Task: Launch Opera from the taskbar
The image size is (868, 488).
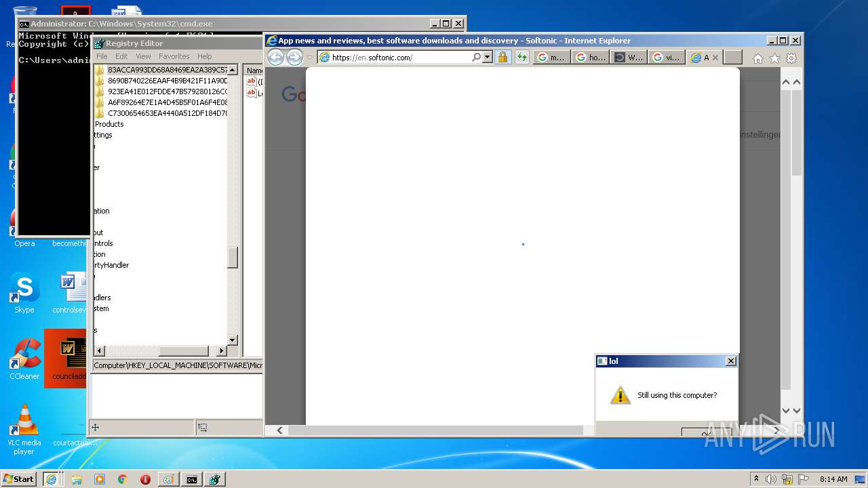Action: coord(145,479)
